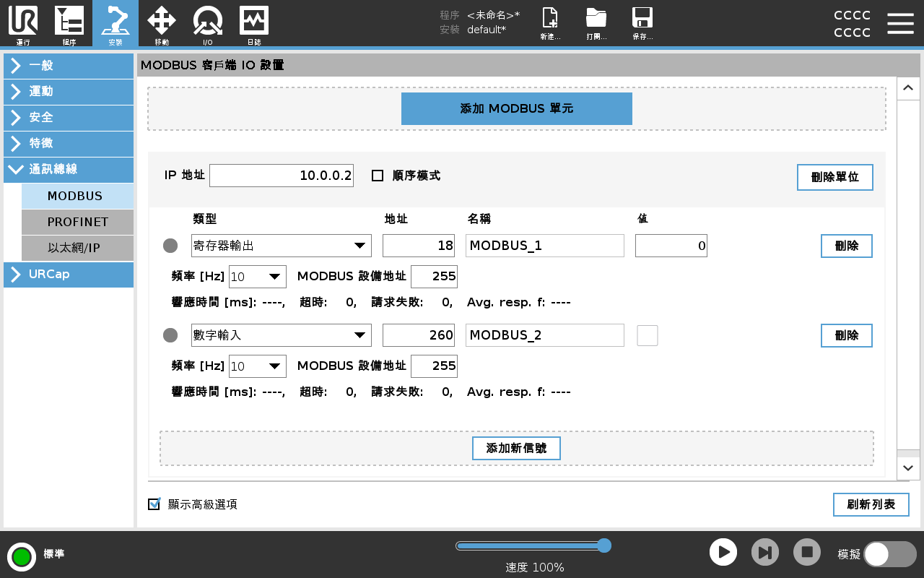The image size is (924, 578).
Task: Toggle the 模擬 simulation switch
Action: (x=890, y=554)
